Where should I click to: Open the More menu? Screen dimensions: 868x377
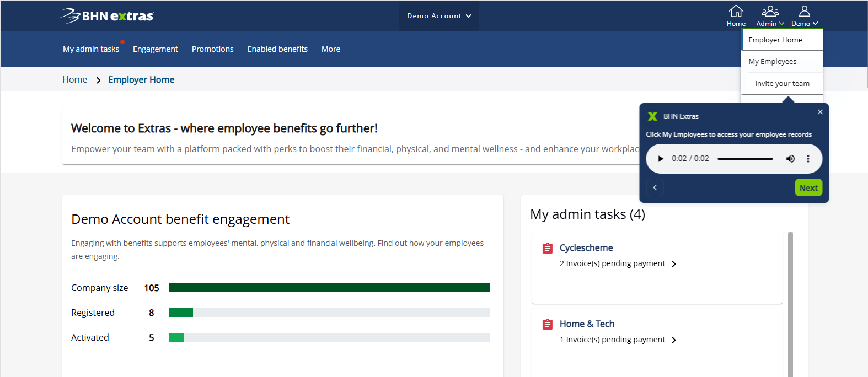click(331, 49)
